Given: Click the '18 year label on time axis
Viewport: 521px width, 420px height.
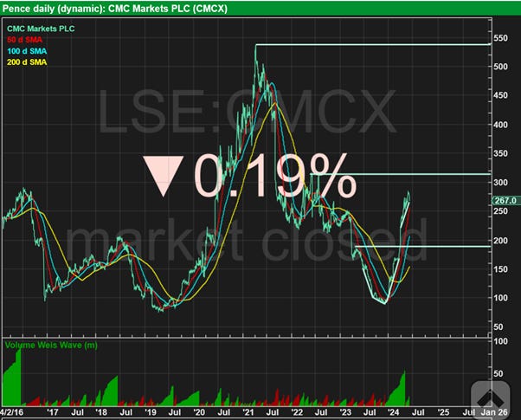Looking at the screenshot, I should [x=101, y=412].
